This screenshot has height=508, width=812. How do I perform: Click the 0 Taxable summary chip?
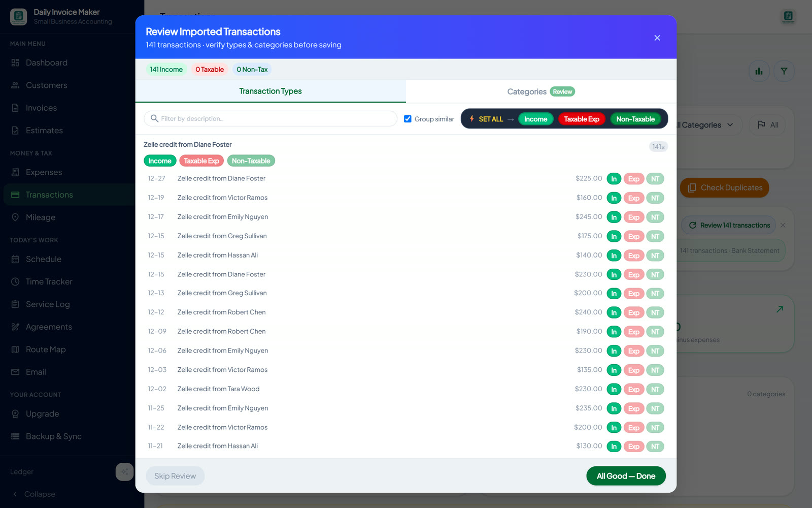tap(210, 70)
